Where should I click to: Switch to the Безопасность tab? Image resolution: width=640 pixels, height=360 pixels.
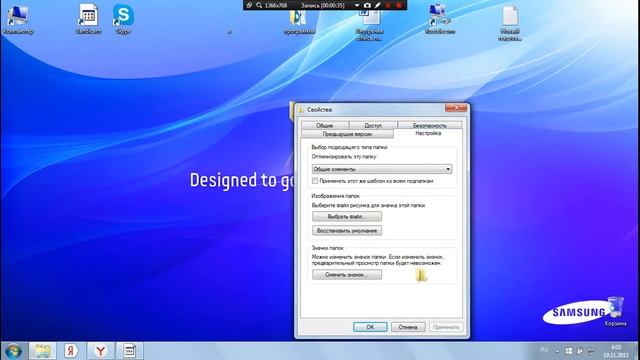click(x=429, y=125)
